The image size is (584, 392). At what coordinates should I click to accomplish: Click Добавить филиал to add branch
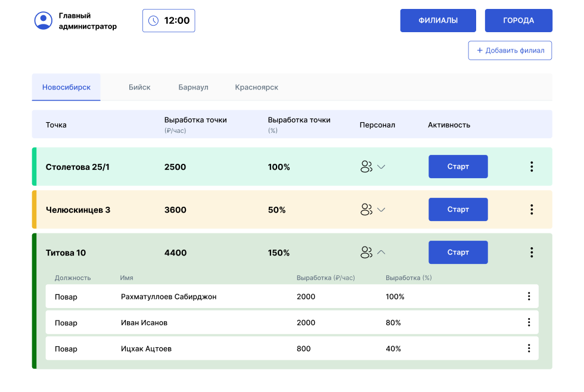[x=510, y=51]
